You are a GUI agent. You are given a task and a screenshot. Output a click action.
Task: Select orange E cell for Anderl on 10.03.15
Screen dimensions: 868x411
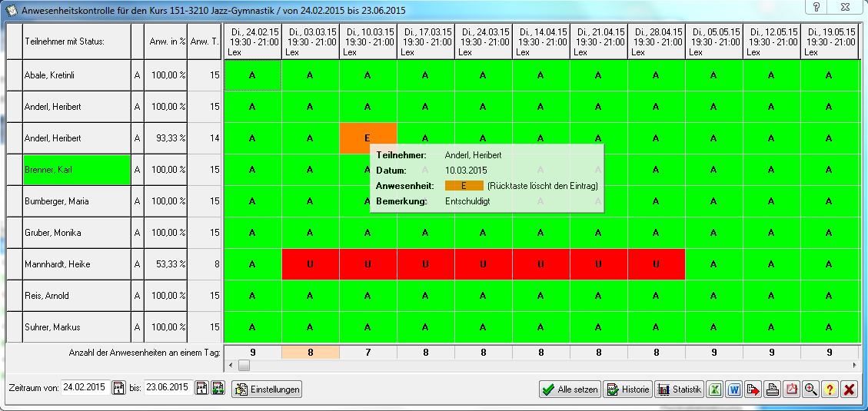tap(367, 138)
